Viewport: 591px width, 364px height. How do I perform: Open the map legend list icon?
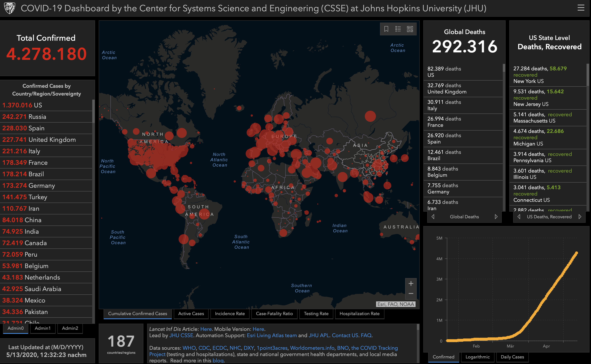coord(398,29)
